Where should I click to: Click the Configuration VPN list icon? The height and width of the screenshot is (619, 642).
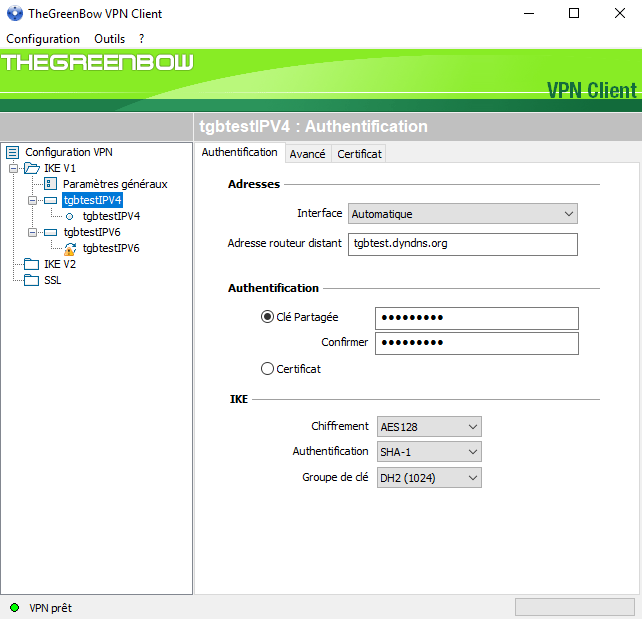click(x=13, y=153)
